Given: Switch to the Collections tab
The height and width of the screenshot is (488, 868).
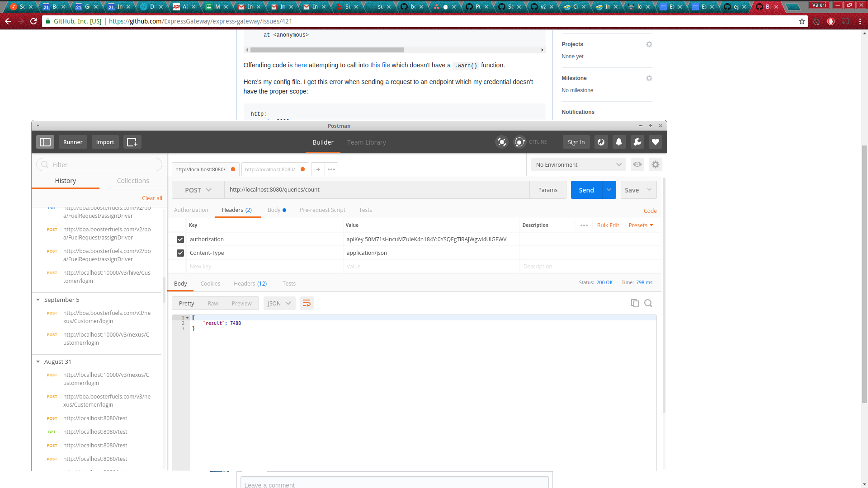Looking at the screenshot, I should click(x=133, y=181).
